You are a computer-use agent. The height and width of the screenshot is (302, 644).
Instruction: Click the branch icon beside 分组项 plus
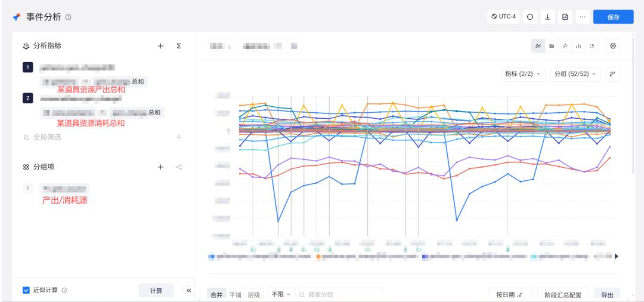[x=179, y=167]
